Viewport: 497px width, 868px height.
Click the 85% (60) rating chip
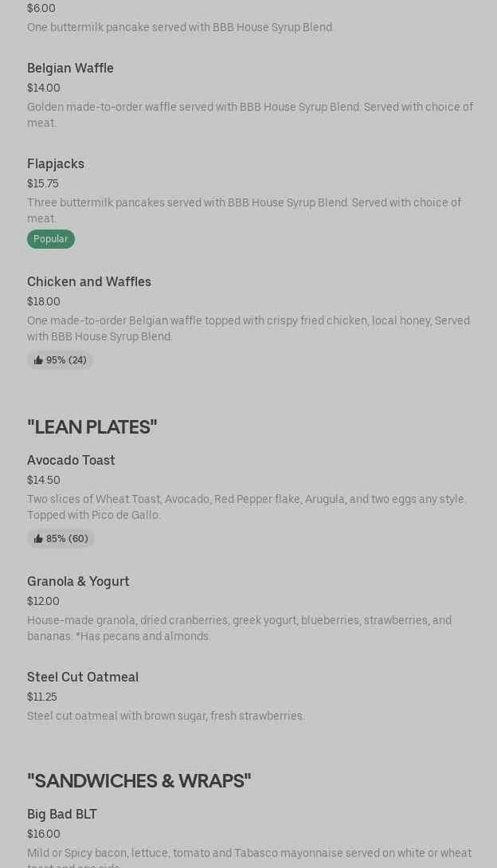coord(61,539)
